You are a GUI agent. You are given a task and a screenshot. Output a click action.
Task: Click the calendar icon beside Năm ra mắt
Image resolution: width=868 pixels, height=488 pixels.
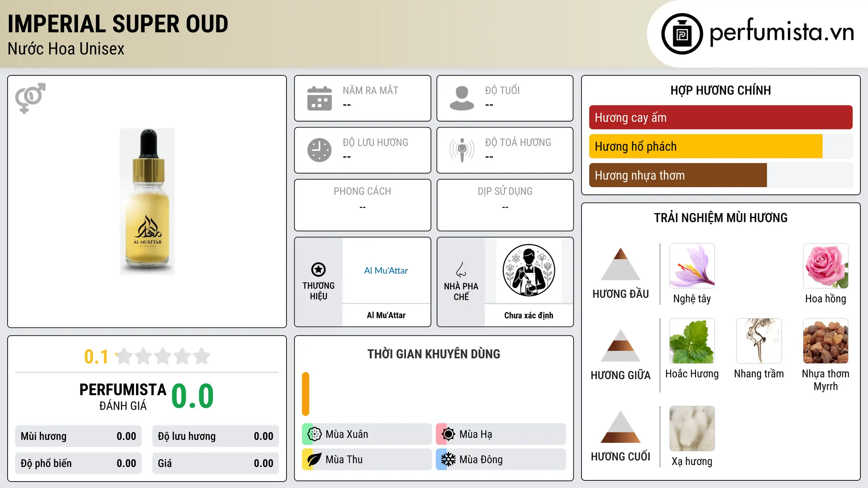click(x=320, y=98)
